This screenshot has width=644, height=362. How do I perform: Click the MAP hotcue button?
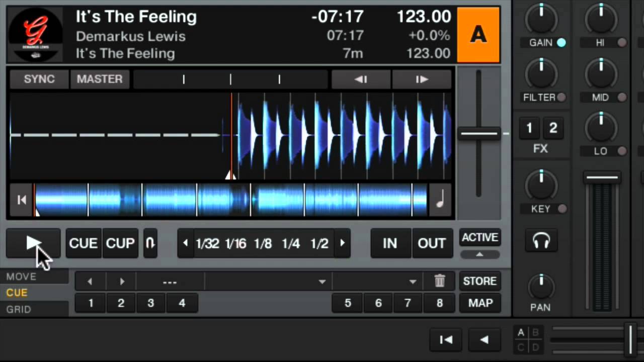(x=480, y=303)
